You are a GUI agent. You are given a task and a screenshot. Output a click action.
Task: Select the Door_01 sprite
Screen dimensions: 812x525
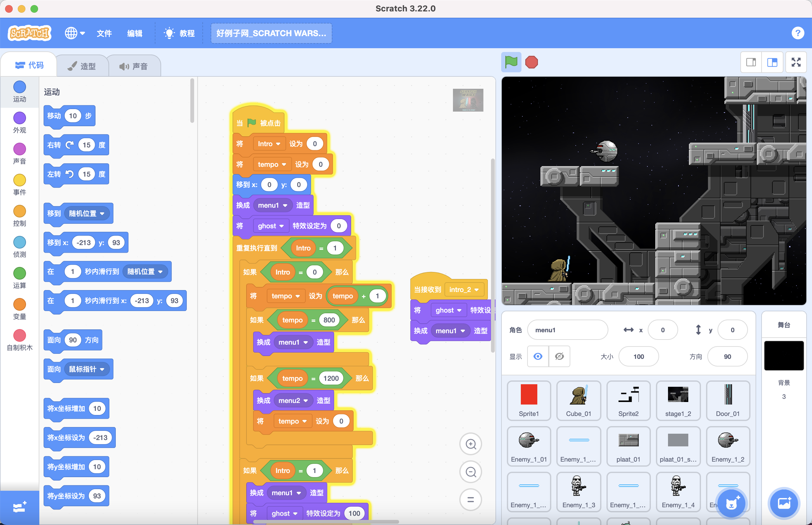coord(728,400)
